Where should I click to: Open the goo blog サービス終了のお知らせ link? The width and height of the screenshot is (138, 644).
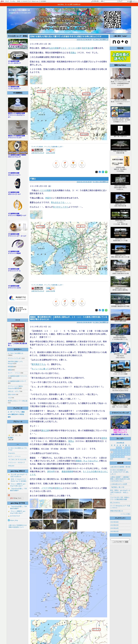point(69,4)
